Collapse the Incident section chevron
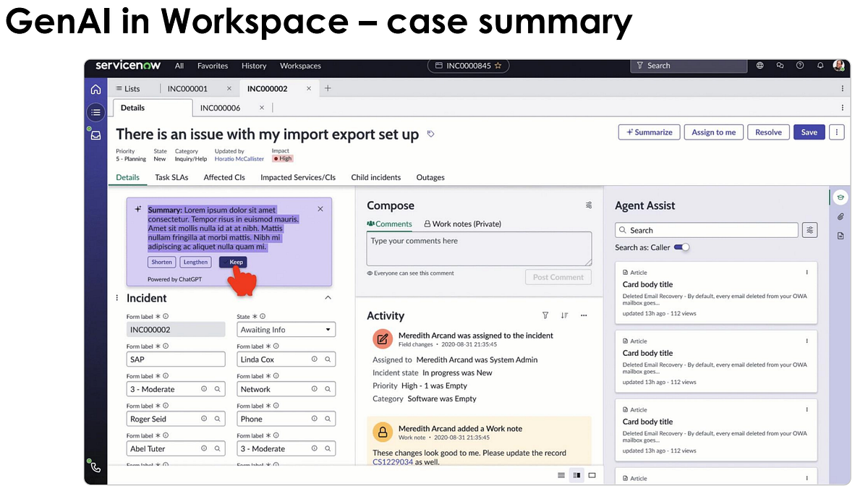The height and width of the screenshot is (499, 868). point(328,297)
